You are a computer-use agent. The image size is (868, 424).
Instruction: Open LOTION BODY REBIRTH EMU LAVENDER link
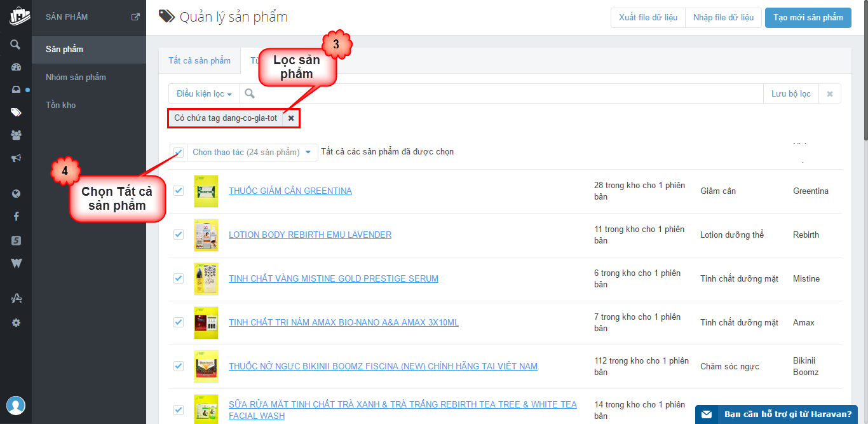(310, 235)
